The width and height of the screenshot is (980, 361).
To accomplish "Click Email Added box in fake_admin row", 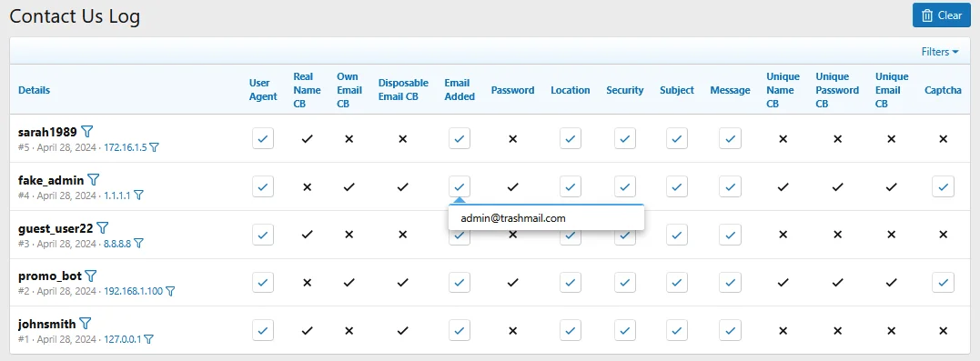I will coord(460,186).
